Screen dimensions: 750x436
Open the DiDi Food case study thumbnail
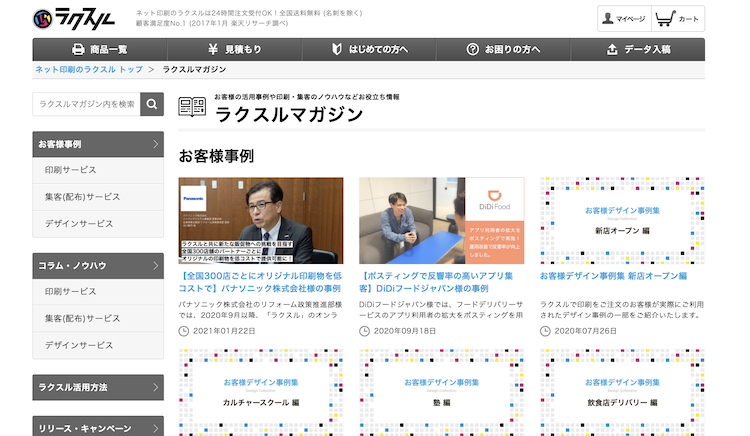click(x=441, y=220)
